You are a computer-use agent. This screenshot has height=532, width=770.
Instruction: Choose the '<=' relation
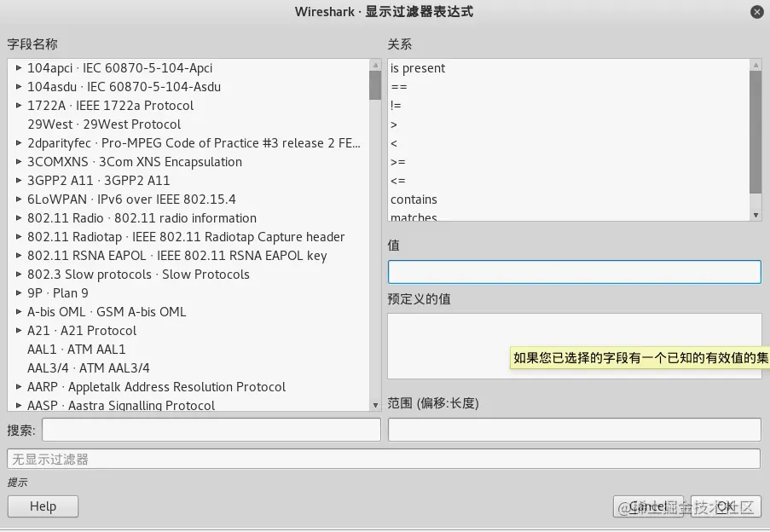tap(568, 180)
